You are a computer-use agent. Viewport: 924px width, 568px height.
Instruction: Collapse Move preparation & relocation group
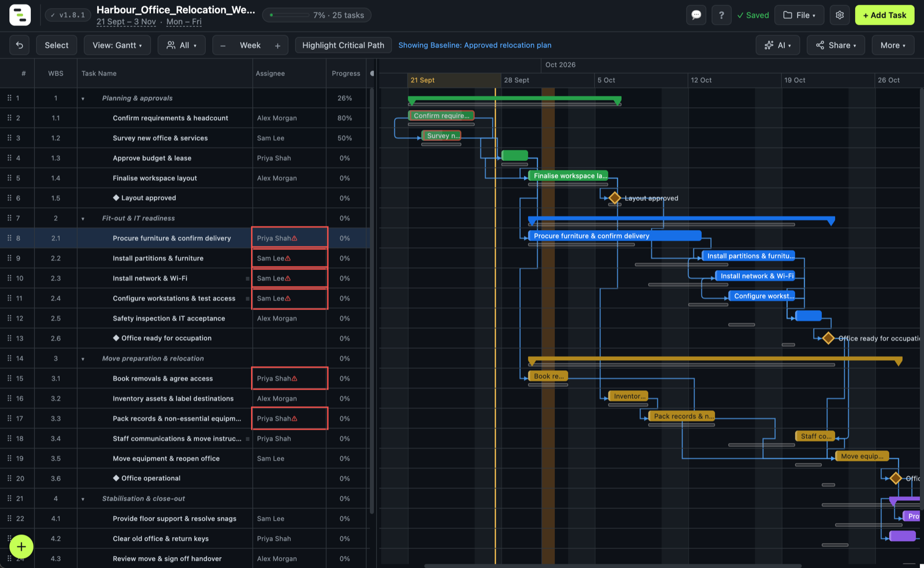coord(83,358)
